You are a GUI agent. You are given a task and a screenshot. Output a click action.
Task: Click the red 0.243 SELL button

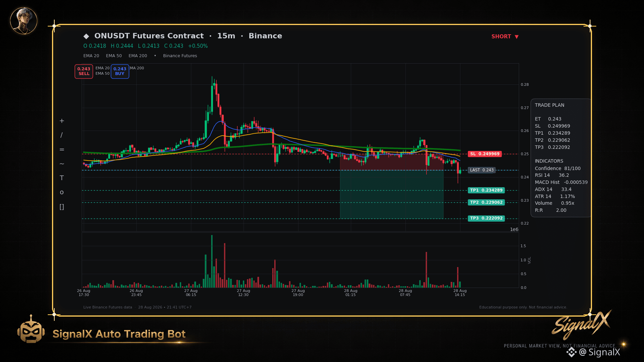pos(84,71)
